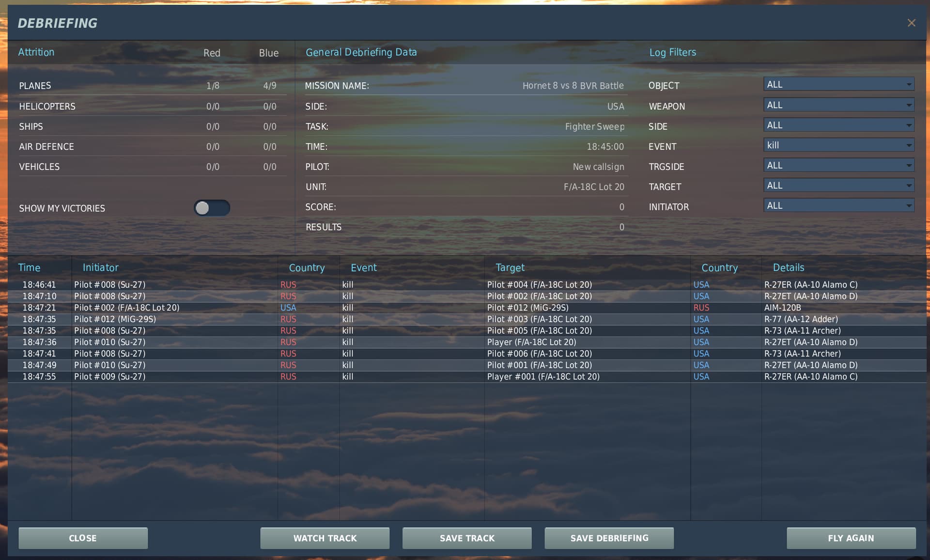The image size is (930, 560).
Task: Select the Player #001 target log row
Action: point(465,377)
